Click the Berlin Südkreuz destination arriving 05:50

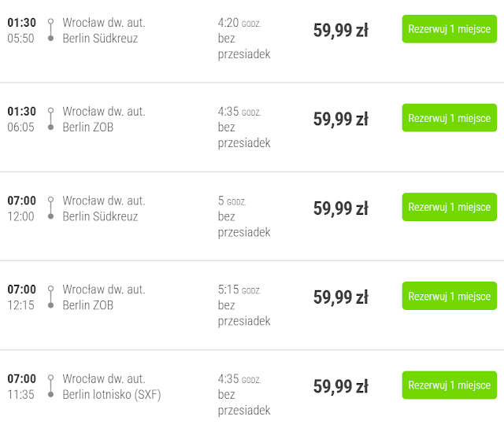coord(100,38)
